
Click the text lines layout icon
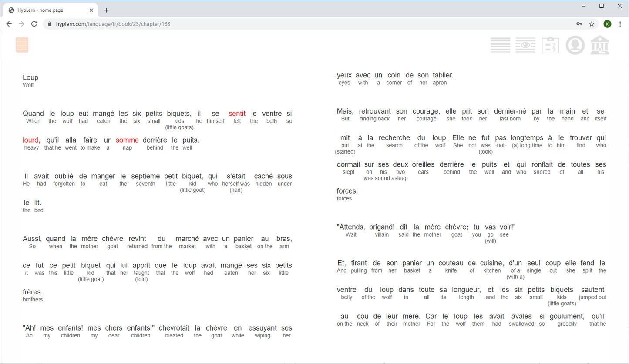(500, 45)
